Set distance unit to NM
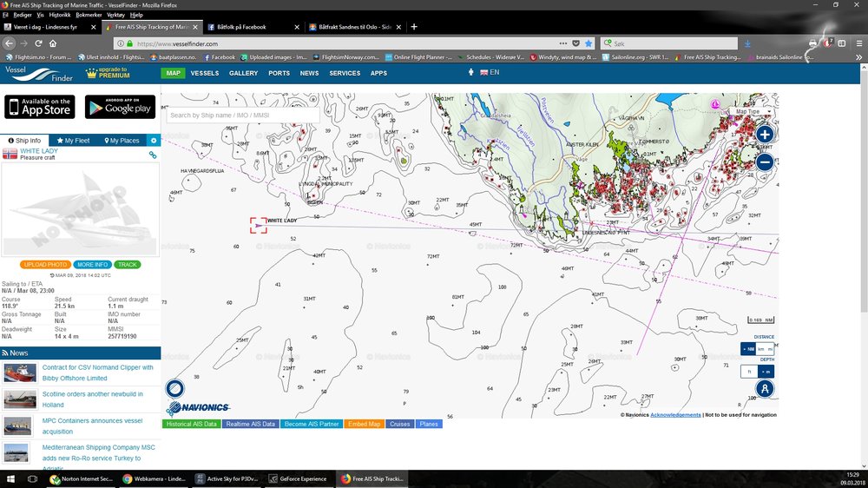868x488 pixels. tap(748, 349)
